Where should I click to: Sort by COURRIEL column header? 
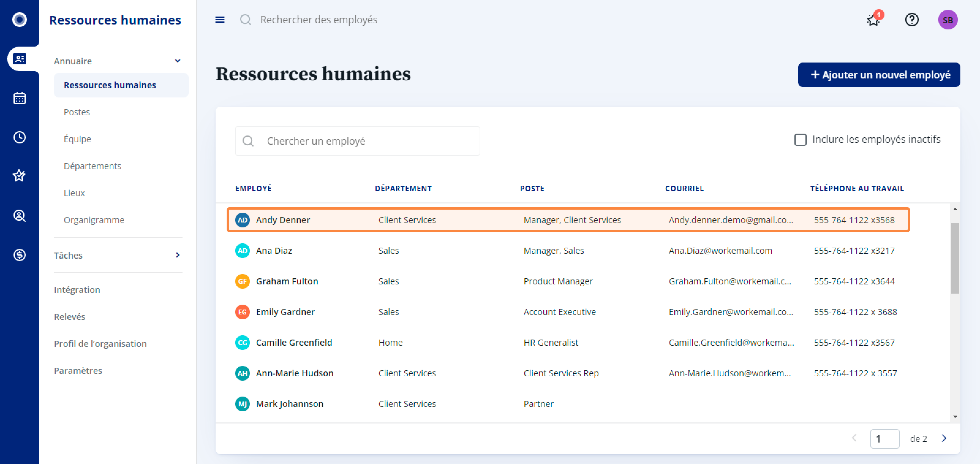click(684, 189)
